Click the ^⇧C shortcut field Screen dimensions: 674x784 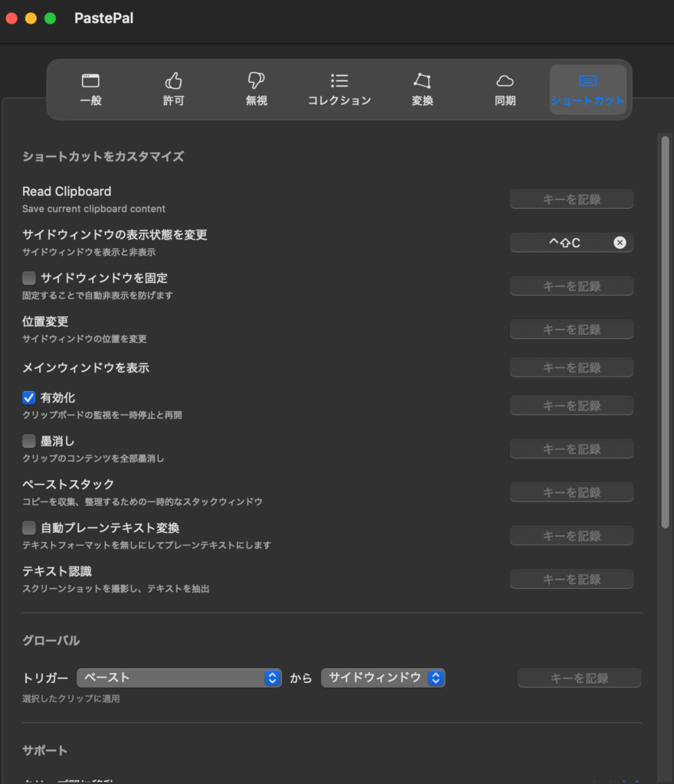(564, 243)
